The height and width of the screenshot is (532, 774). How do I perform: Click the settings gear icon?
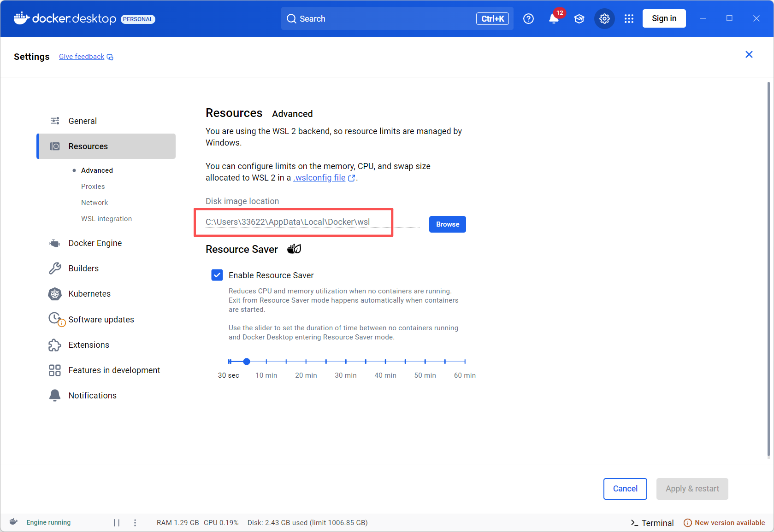pos(604,18)
